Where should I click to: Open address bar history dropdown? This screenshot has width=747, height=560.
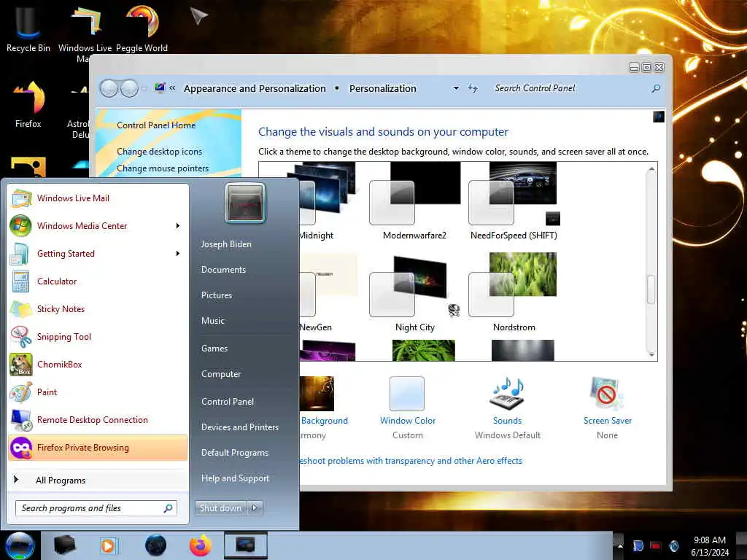456,88
